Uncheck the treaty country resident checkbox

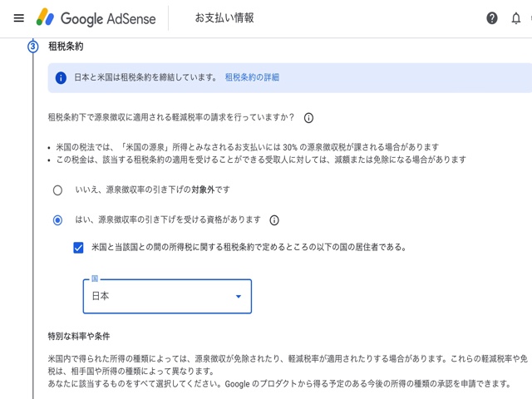click(x=78, y=247)
